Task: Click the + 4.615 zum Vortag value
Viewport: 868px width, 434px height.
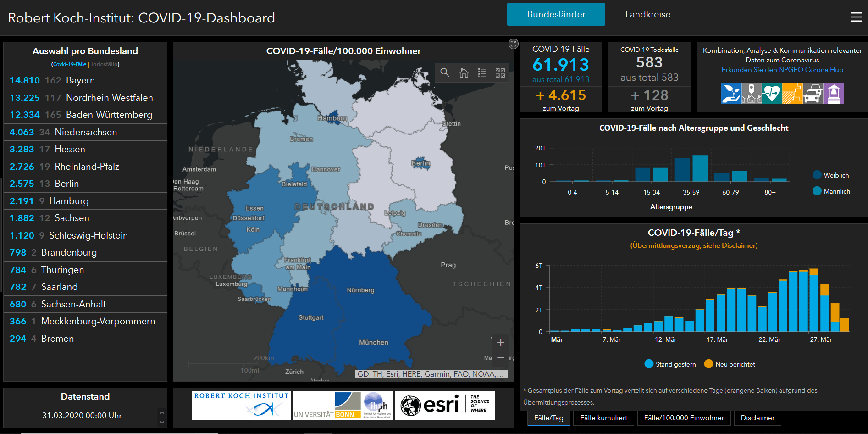Action: point(560,95)
